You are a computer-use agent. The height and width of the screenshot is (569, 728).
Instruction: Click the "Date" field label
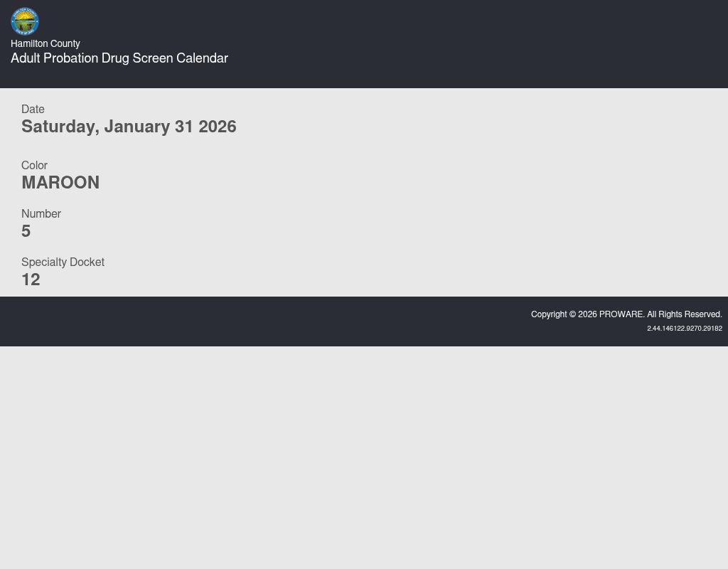pyautogui.click(x=33, y=110)
